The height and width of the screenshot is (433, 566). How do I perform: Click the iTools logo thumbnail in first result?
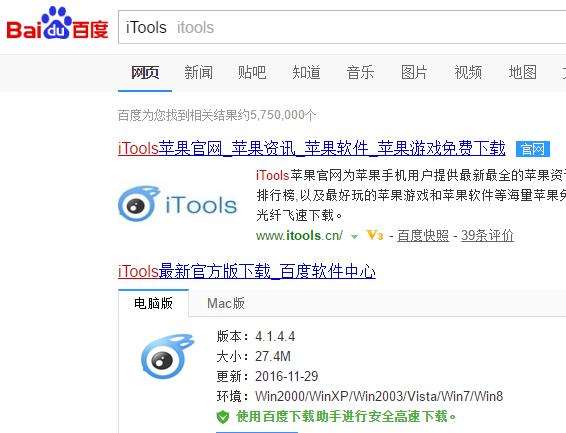coord(178,204)
